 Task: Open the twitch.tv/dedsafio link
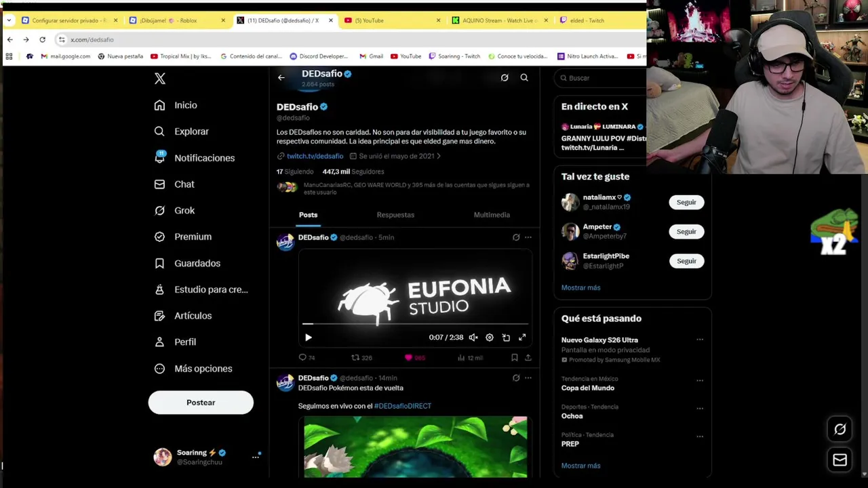tap(315, 156)
